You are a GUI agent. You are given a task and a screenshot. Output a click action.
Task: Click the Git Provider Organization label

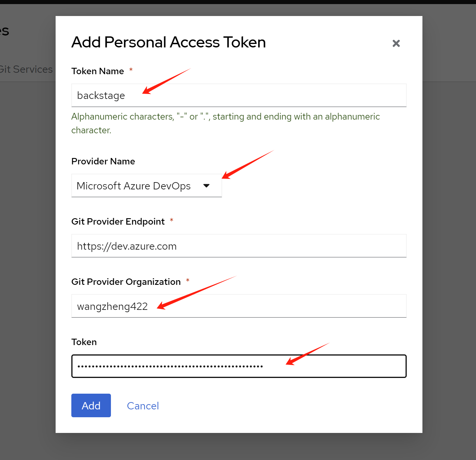[126, 282]
